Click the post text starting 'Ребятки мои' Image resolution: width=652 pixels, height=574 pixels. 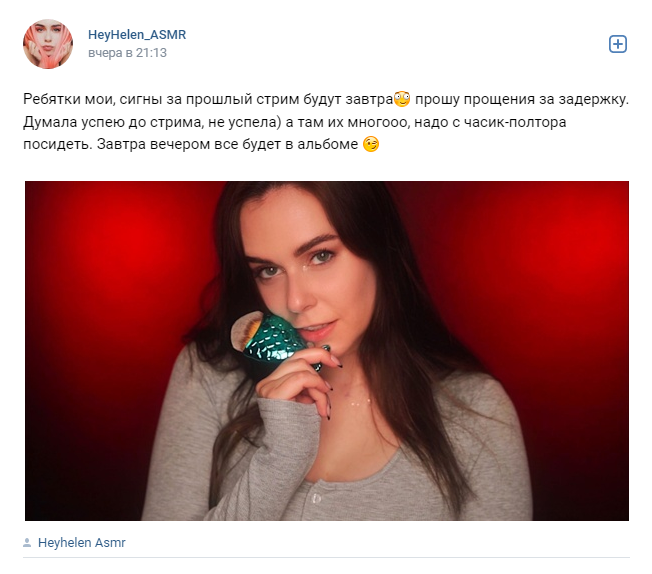[x=326, y=121]
